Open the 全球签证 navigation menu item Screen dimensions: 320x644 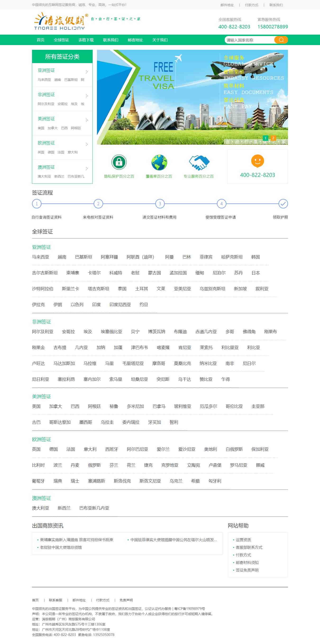click(x=61, y=40)
